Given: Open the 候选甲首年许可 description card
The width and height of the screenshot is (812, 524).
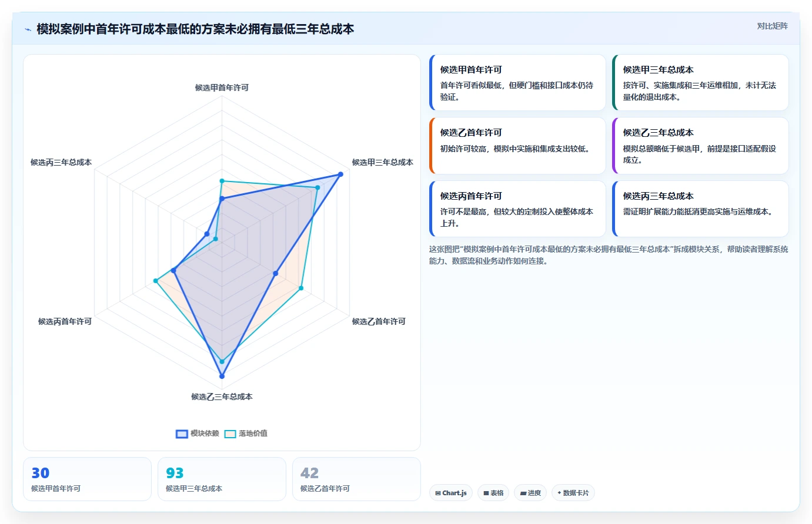Looking at the screenshot, I should pos(517,83).
